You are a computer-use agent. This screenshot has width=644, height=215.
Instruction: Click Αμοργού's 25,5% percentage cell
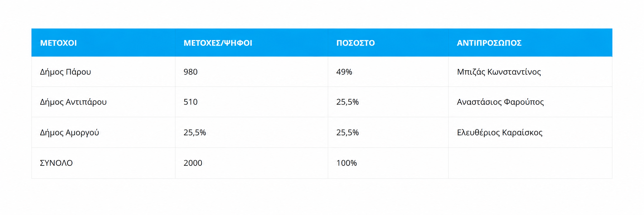347,132
